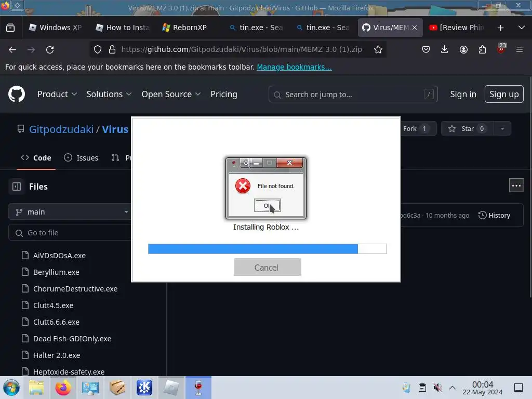The height and width of the screenshot is (399, 532).
Task: Expand the Open Source menu
Action: pos(171,95)
